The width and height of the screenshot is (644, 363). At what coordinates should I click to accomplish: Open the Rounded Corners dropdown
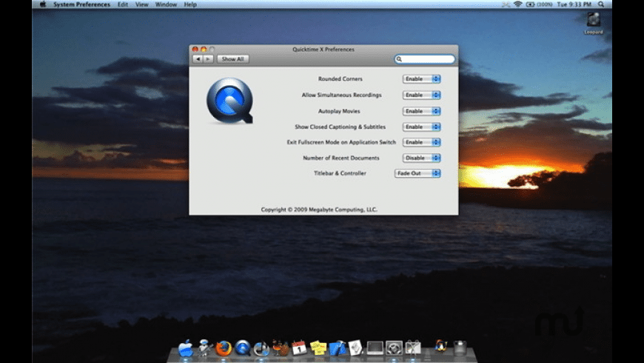421,79
